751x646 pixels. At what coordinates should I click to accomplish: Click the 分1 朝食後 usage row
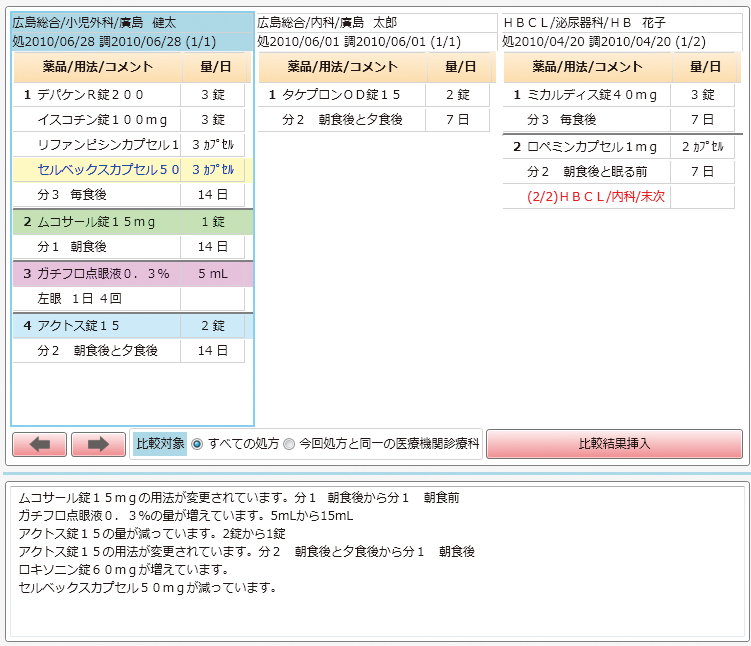pos(129,247)
